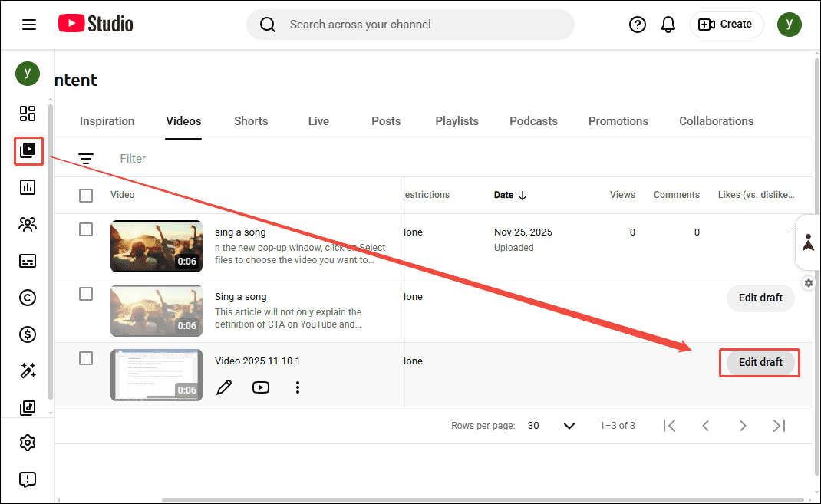This screenshot has width=821, height=504.
Task: Open the Community section in the sidebar
Action: click(x=28, y=224)
